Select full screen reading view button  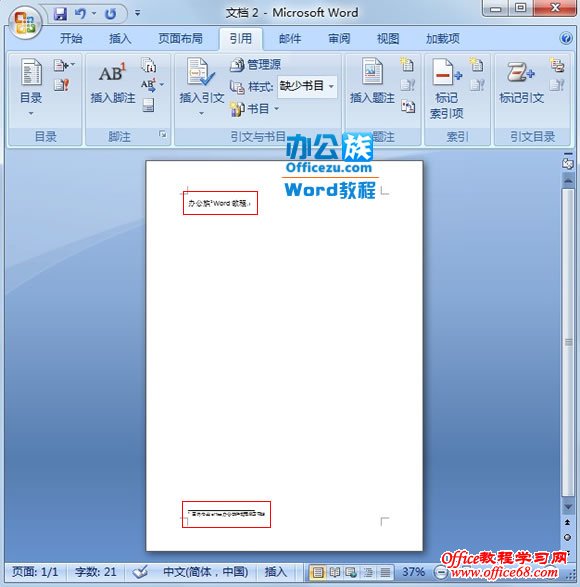[x=334, y=572]
